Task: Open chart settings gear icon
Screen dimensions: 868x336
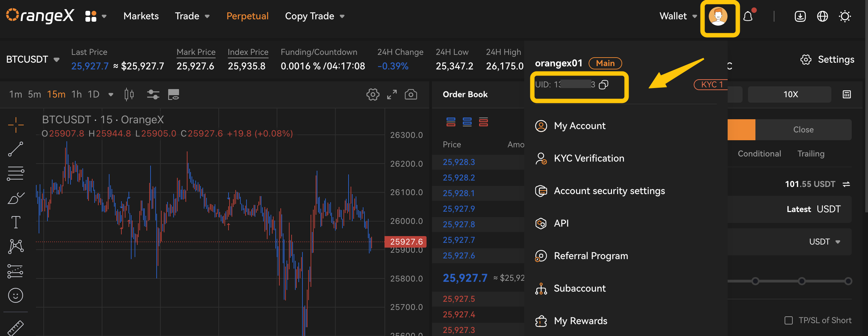Action: click(373, 94)
